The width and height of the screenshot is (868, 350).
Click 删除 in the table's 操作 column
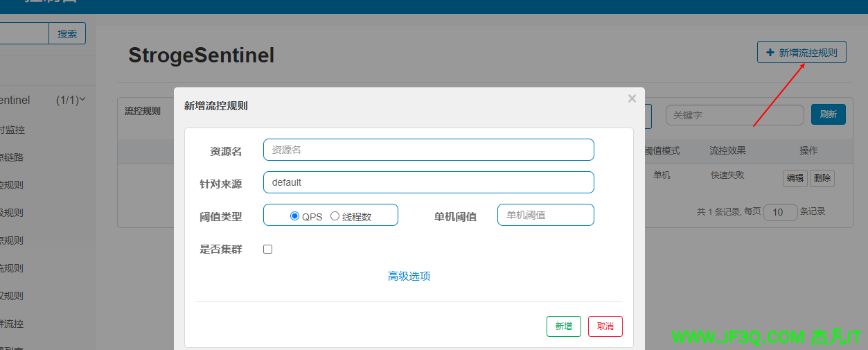822,178
